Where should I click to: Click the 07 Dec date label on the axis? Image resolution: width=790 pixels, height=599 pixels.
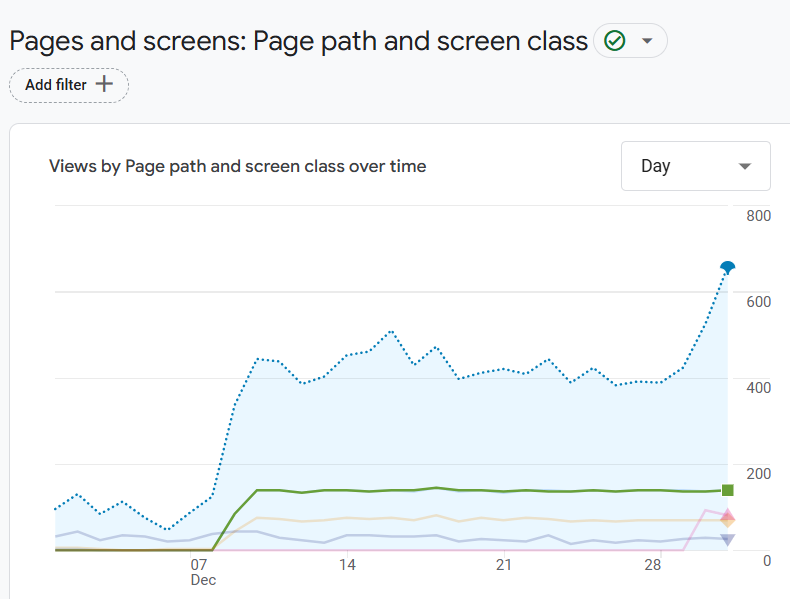coord(202,572)
